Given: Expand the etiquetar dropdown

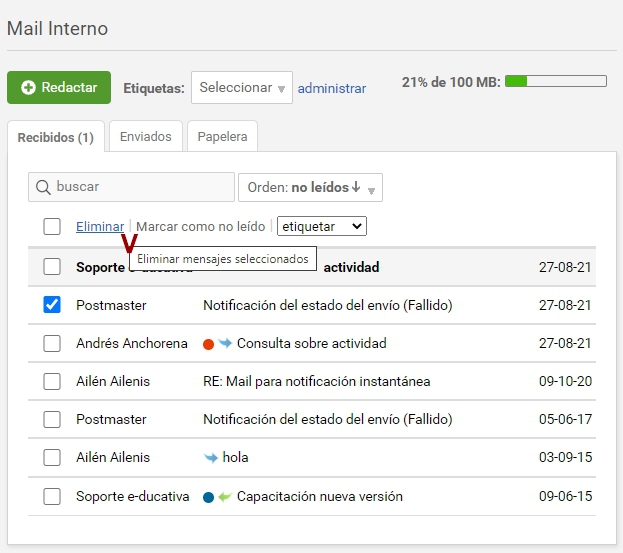Looking at the screenshot, I should (322, 227).
